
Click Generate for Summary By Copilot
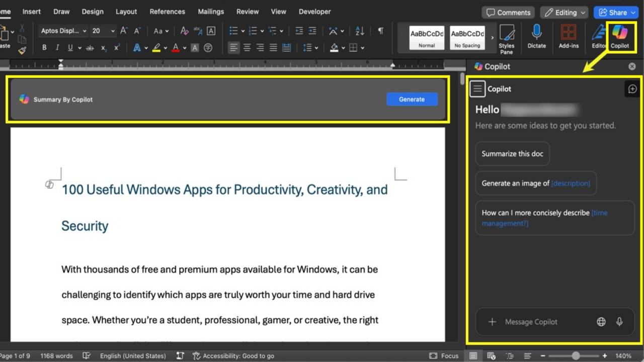(x=412, y=99)
